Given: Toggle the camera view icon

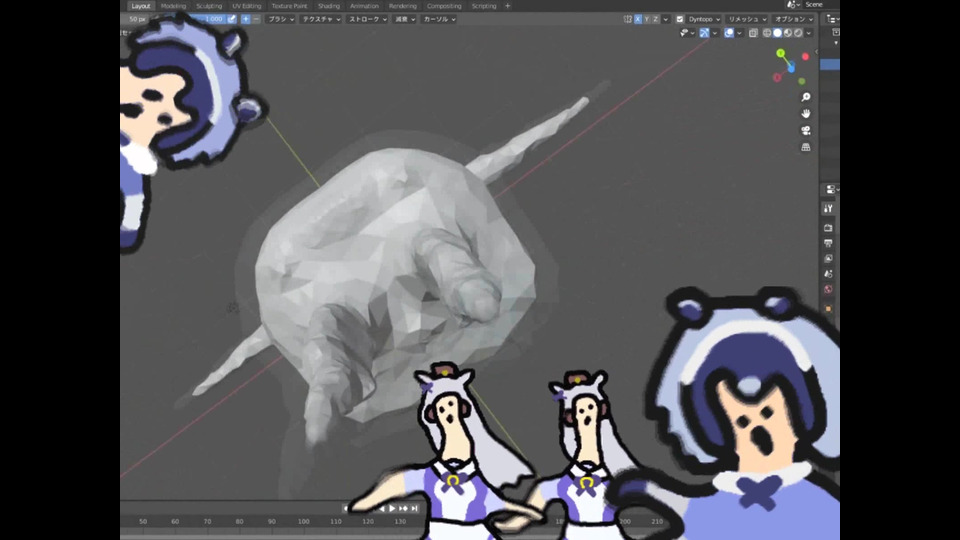Looking at the screenshot, I should click(x=806, y=131).
